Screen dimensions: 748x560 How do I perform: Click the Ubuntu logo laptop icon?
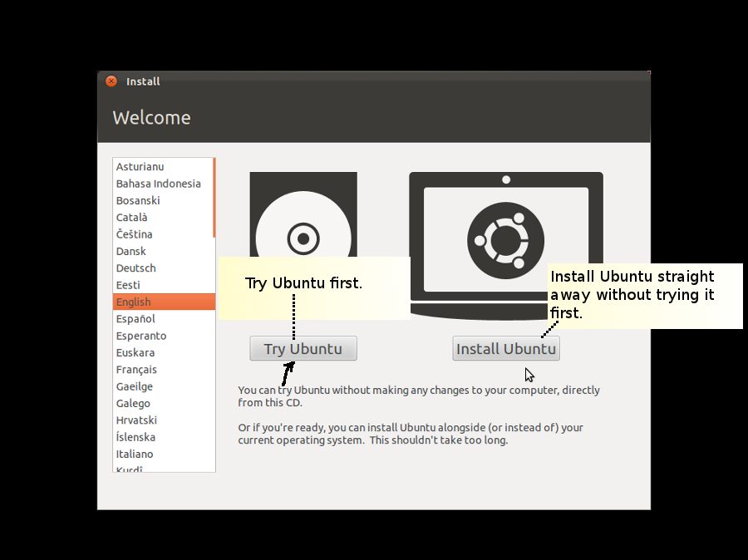point(506,246)
